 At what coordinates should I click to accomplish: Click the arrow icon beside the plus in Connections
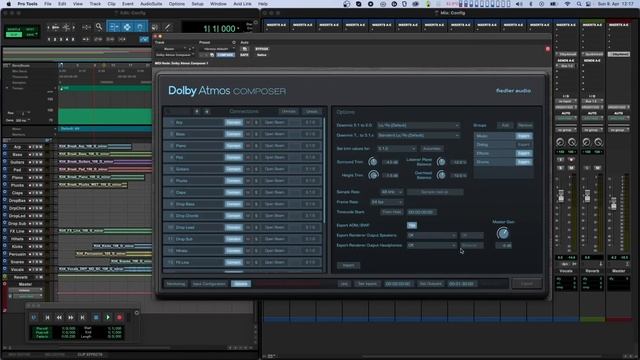(x=207, y=111)
